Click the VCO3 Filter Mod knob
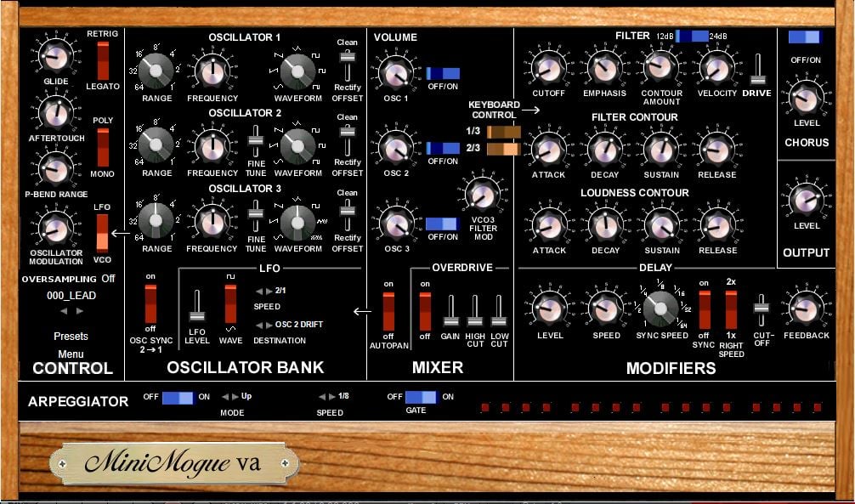The width and height of the screenshot is (855, 504). pos(482,195)
